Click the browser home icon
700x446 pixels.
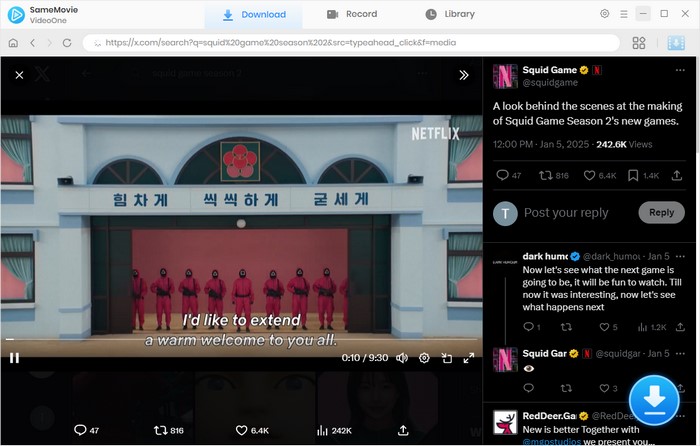click(x=13, y=43)
